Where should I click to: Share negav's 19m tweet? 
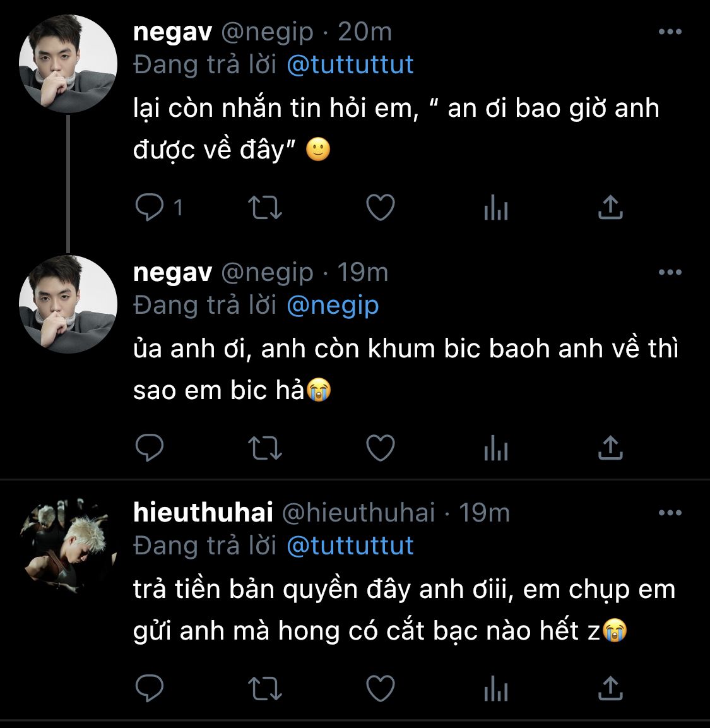pos(610,448)
